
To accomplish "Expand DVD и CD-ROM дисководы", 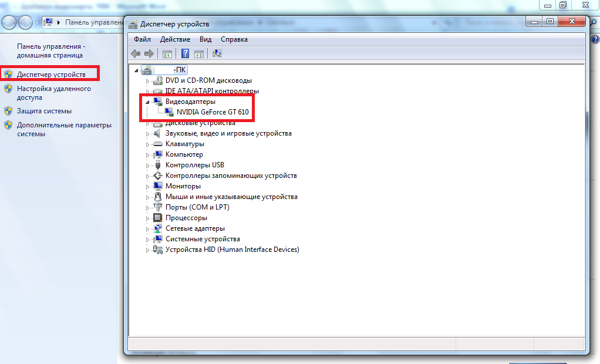I will [x=147, y=81].
